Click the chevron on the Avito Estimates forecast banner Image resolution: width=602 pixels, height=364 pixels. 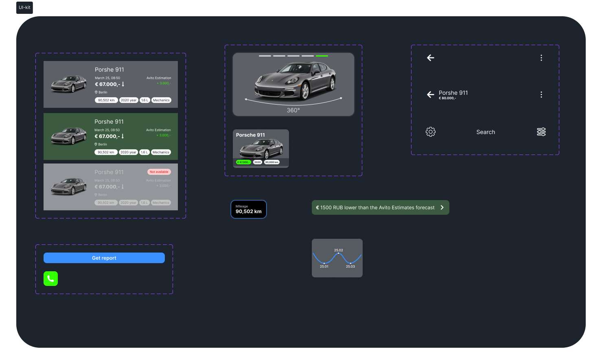[x=442, y=207]
